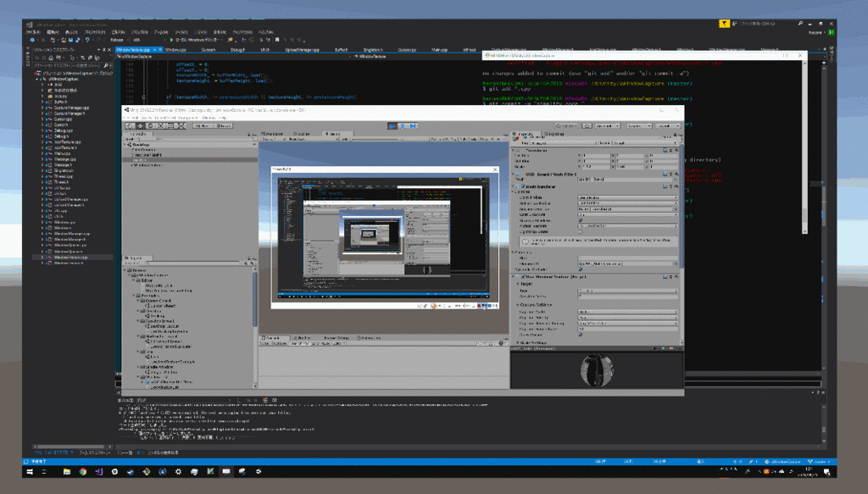Select WindowTexture.cpp in Solution Explorer
Screen dimensions: 868x494
pyautogui.click(x=71, y=258)
